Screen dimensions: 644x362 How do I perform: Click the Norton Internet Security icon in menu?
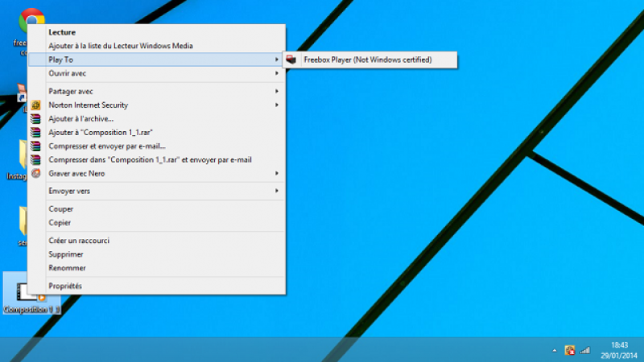coord(35,105)
